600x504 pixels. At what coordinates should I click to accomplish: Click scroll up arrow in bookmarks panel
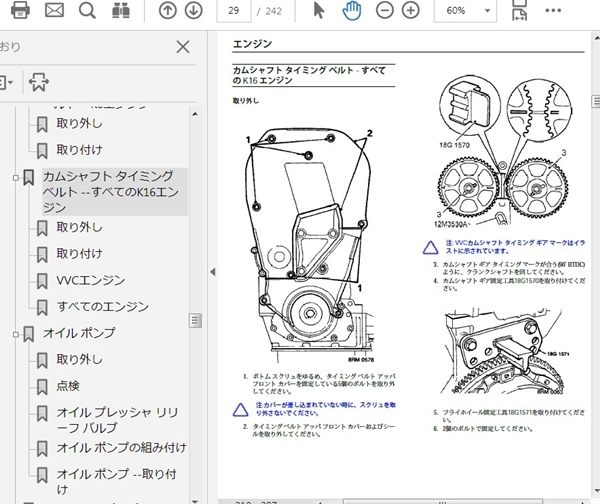[195, 114]
